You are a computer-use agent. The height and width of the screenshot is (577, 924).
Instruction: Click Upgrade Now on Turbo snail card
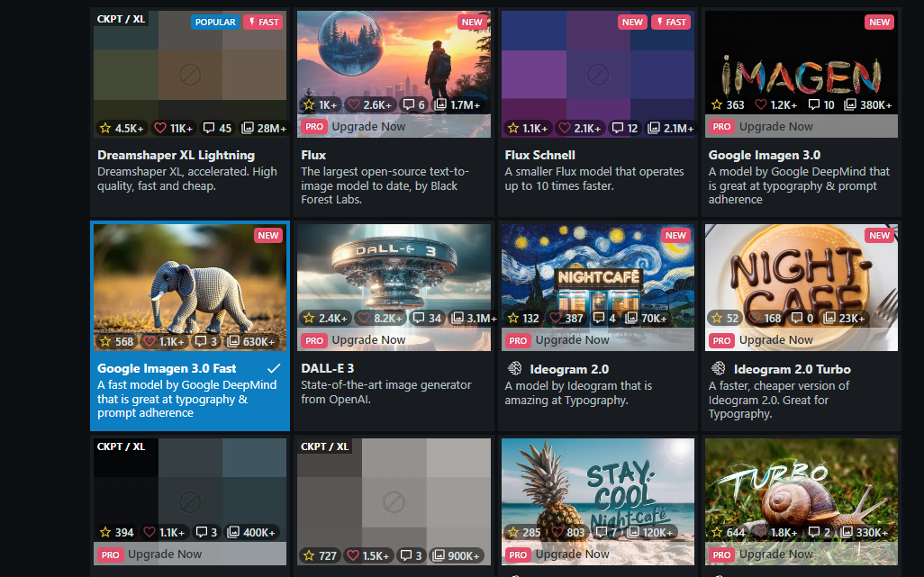(x=776, y=554)
